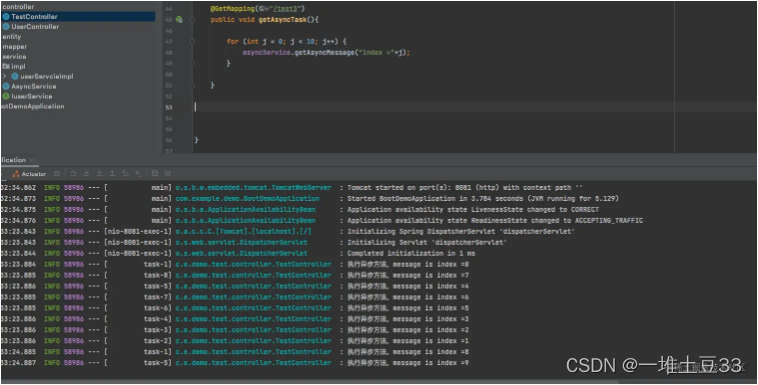Click the class icon of UserController
Viewport: 758px width, 385px height.
point(6,27)
